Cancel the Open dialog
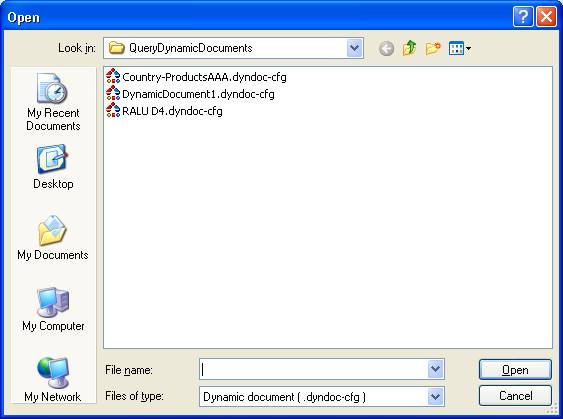 (x=515, y=396)
